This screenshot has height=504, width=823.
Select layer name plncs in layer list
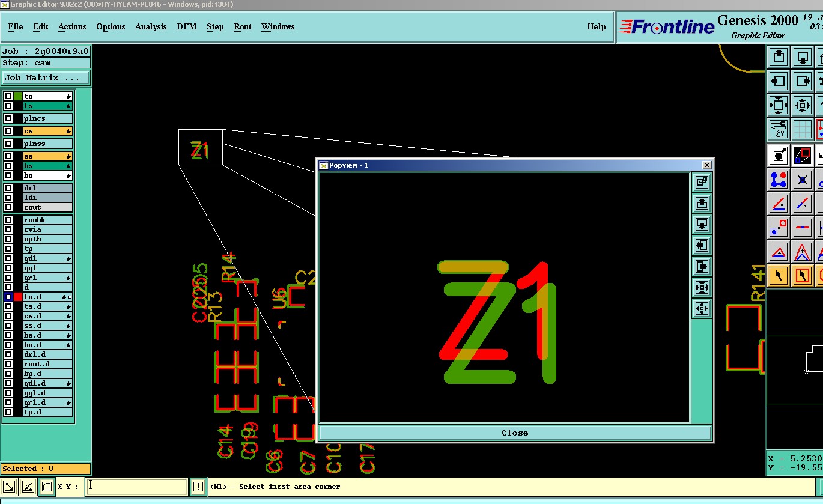47,118
